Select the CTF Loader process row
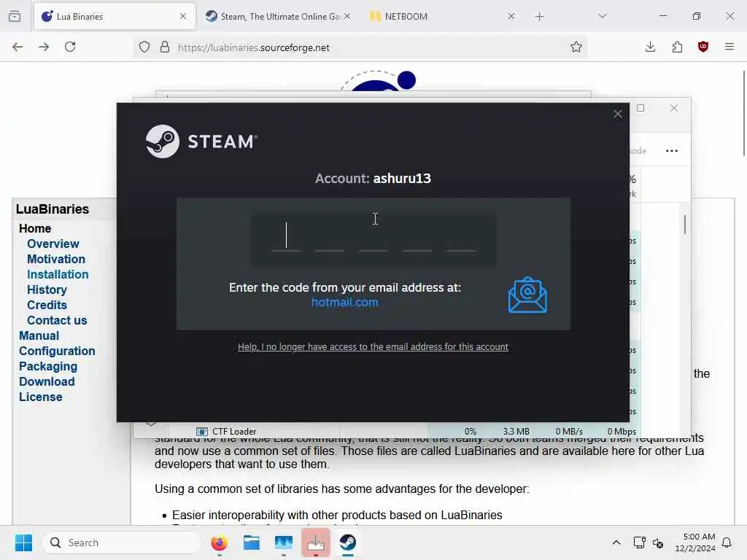This screenshot has width=747, height=560. click(x=405, y=431)
